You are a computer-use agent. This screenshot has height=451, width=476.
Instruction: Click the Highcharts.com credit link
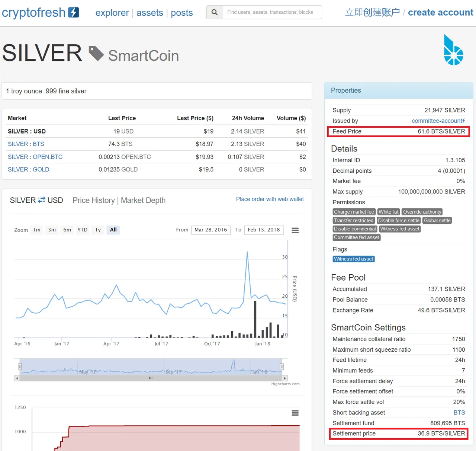click(x=285, y=384)
